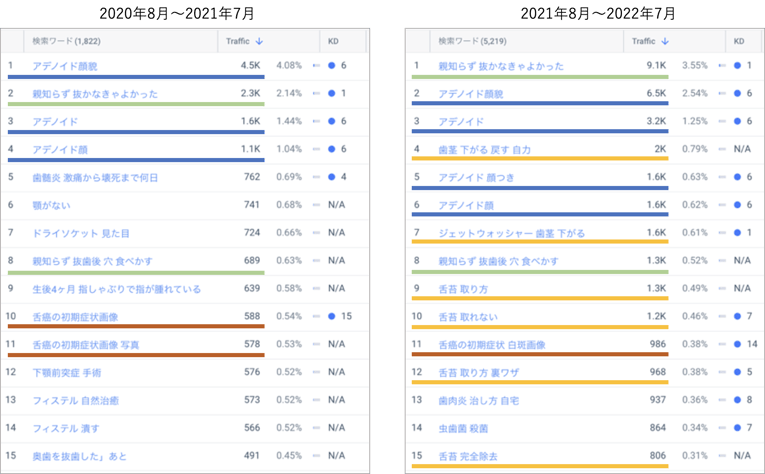Screen dimensions: 765x474
Task: Click percentage 2.14% in 2020–2021 table
Action: click(289, 93)
